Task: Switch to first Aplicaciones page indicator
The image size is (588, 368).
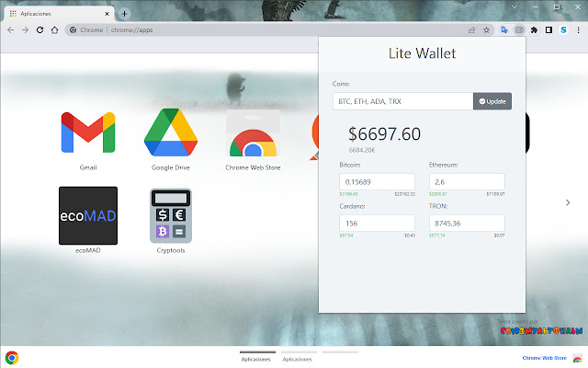Action: [257, 357]
